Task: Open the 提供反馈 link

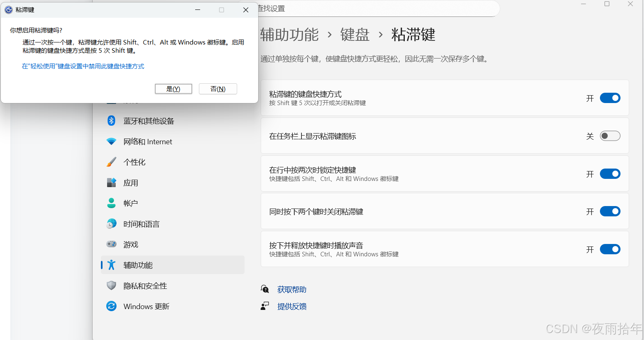Action: tap(292, 307)
